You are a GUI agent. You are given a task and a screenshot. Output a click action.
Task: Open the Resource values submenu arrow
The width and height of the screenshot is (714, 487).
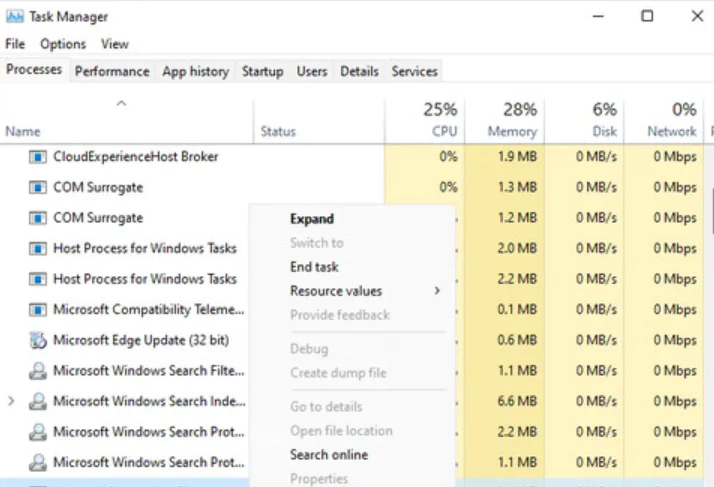tap(437, 291)
